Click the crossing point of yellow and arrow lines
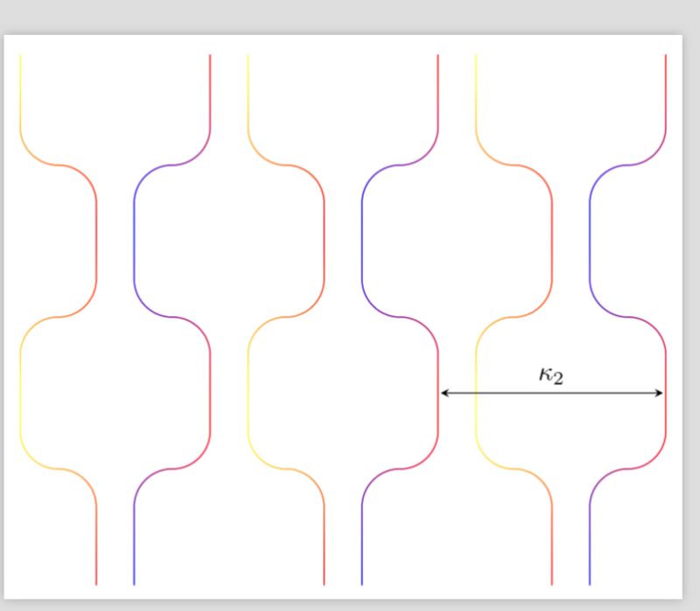700x611 pixels. [475, 392]
